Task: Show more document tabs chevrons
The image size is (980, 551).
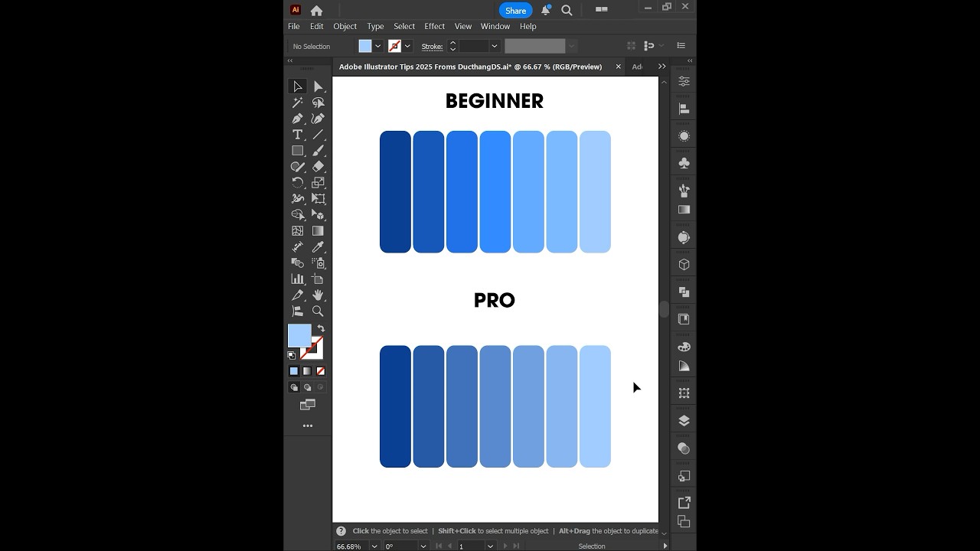Action: [662, 67]
